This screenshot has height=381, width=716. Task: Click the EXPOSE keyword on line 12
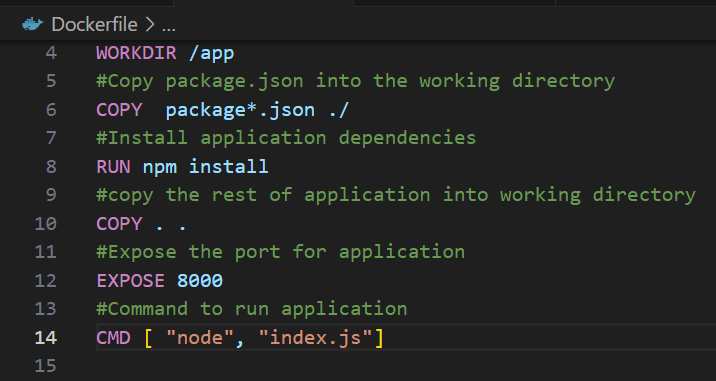pos(131,280)
